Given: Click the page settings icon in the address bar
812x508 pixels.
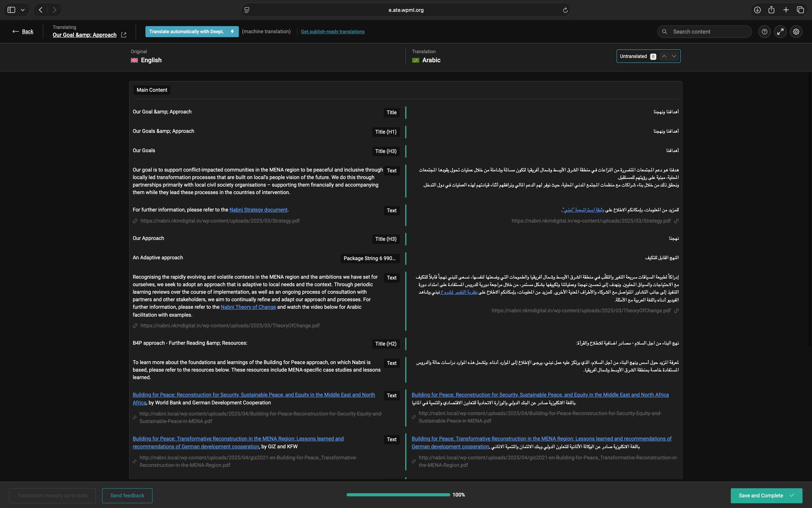Looking at the screenshot, I should pos(247,10).
